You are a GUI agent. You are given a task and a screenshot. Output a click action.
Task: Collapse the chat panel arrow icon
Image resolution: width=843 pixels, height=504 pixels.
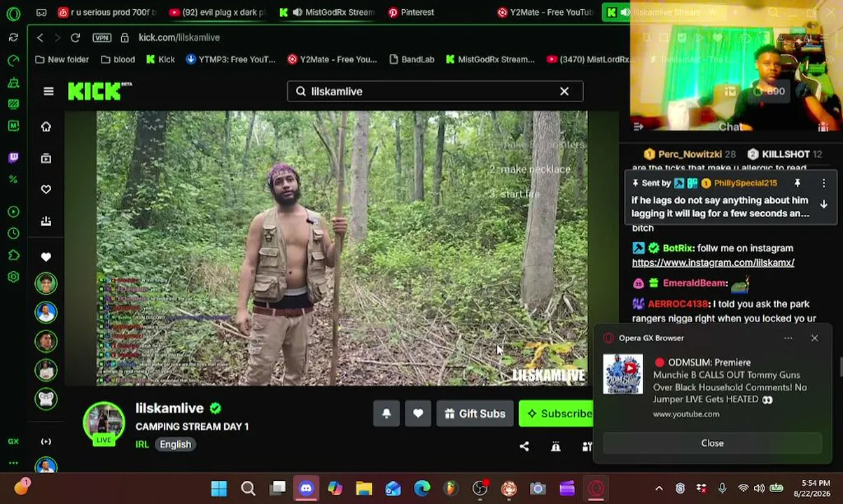[638, 127]
